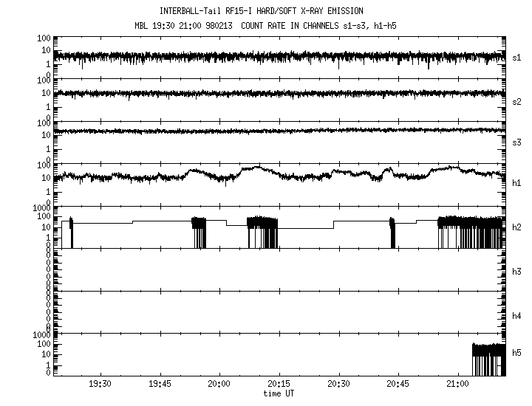
Task: Click the 19:30 time axis tick label
Action: pos(99,385)
